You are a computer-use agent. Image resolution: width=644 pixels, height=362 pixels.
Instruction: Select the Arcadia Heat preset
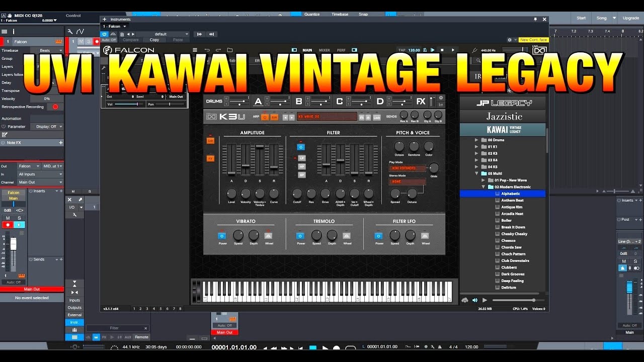(x=512, y=214)
